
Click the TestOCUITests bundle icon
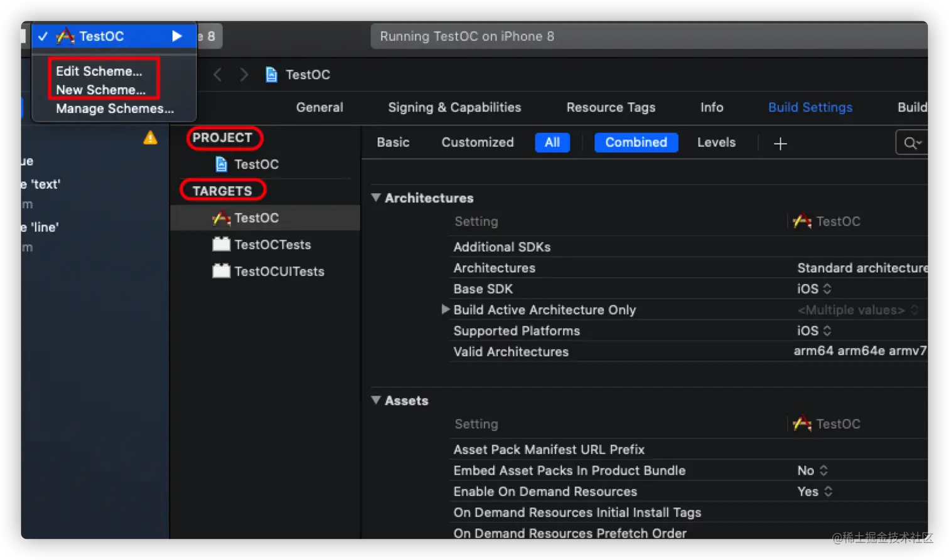[x=221, y=271]
